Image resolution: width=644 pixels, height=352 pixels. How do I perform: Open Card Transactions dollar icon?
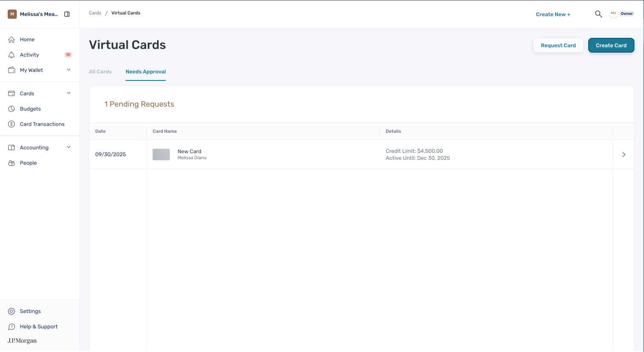pos(11,124)
